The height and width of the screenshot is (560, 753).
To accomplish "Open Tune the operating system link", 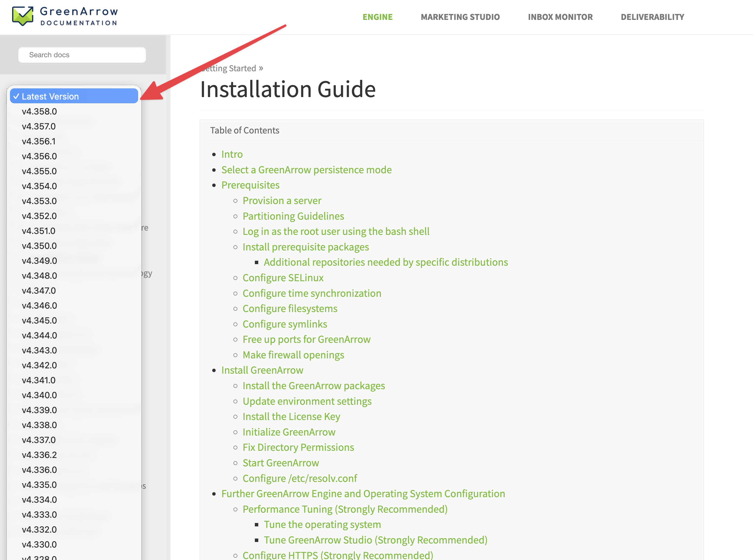I will (x=322, y=524).
